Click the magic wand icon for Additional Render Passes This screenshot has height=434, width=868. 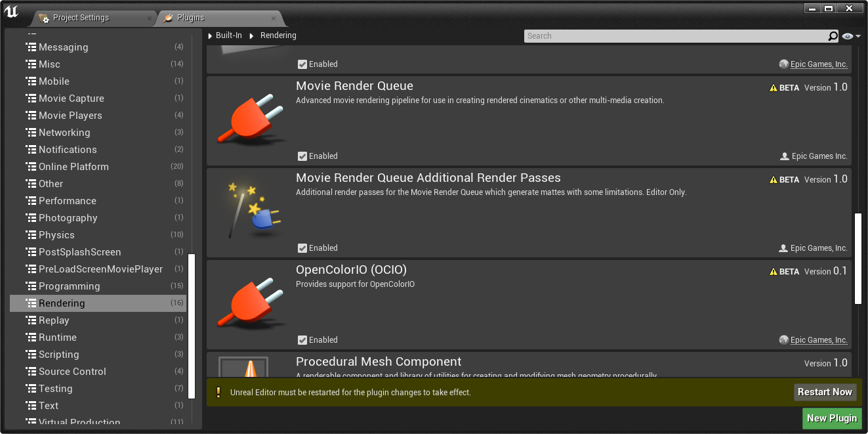251,210
